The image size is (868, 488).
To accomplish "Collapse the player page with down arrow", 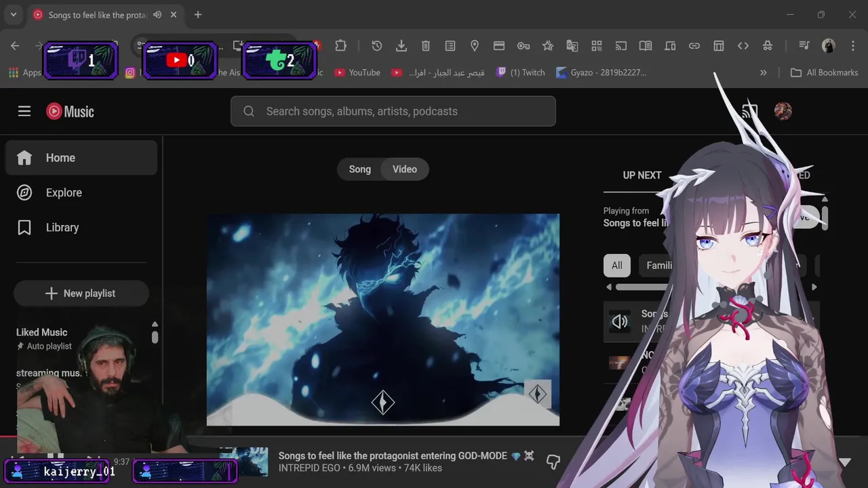I will [845, 462].
